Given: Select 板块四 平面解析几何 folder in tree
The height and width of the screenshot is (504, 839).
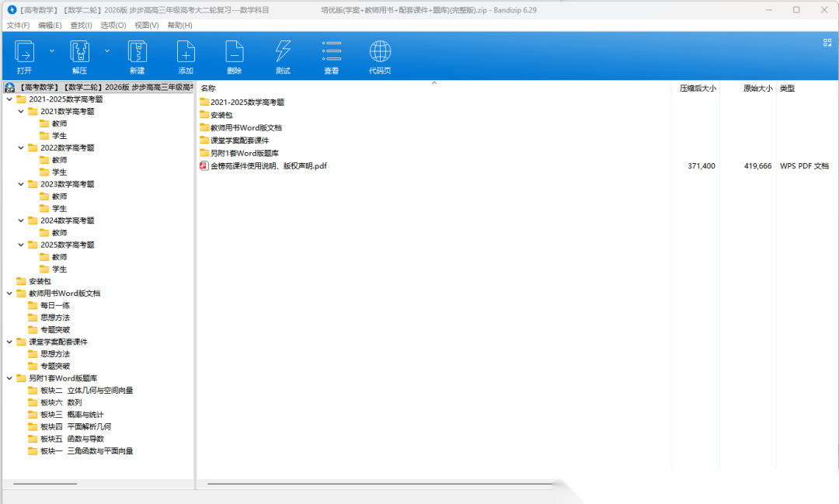Looking at the screenshot, I should point(75,426).
